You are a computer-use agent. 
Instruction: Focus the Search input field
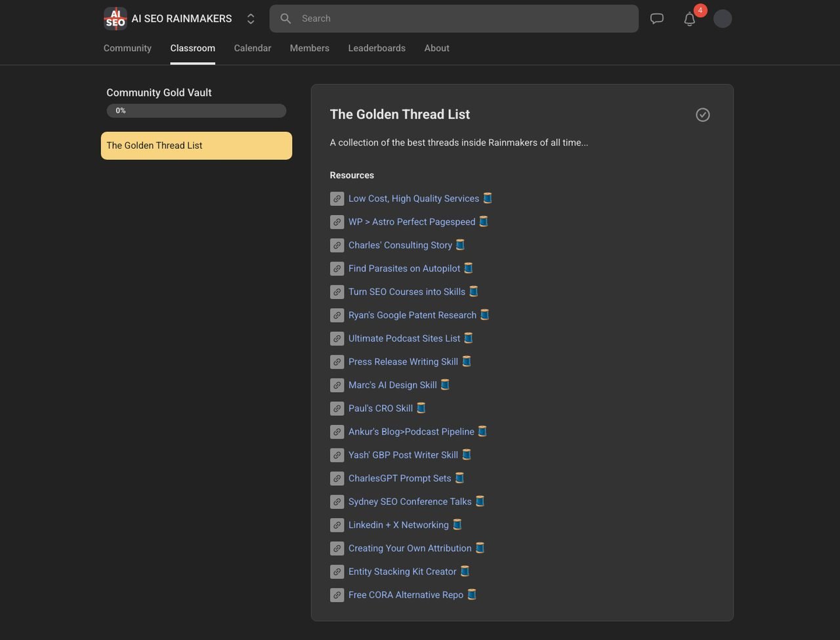(x=454, y=18)
